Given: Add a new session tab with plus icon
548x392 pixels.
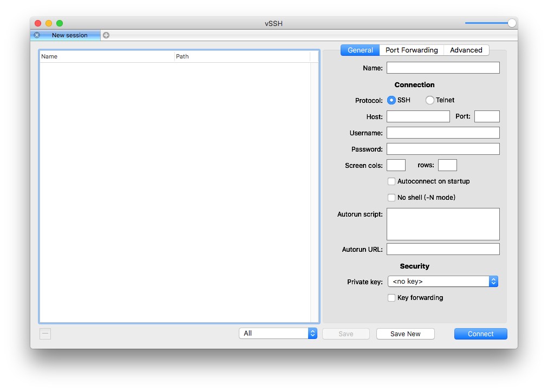Looking at the screenshot, I should [106, 35].
